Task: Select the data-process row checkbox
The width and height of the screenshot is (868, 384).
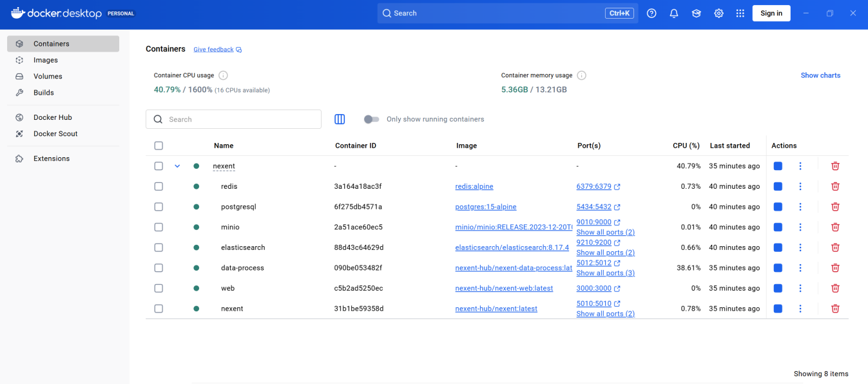Action: coord(159,268)
